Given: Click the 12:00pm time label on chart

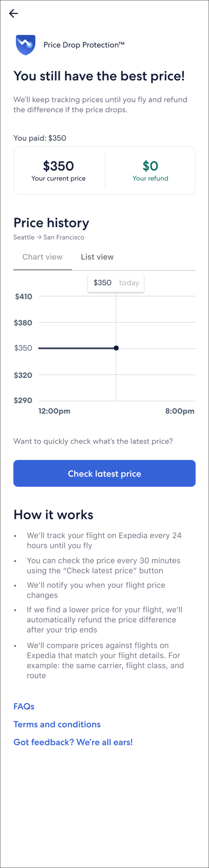Looking at the screenshot, I should click(x=54, y=411).
